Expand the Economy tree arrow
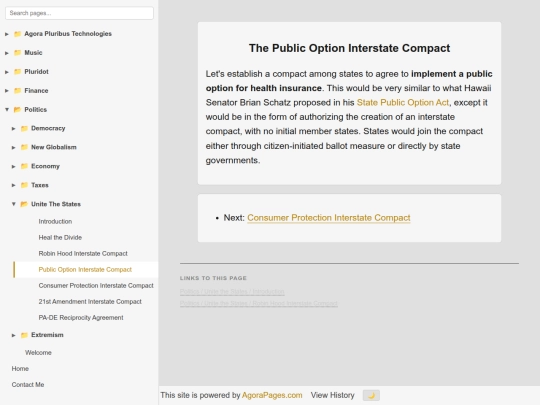Viewport: 540px width, 405px height. [13, 166]
